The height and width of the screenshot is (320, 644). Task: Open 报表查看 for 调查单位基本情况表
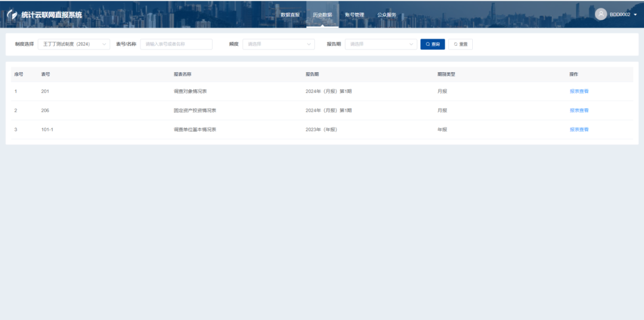[578, 129]
